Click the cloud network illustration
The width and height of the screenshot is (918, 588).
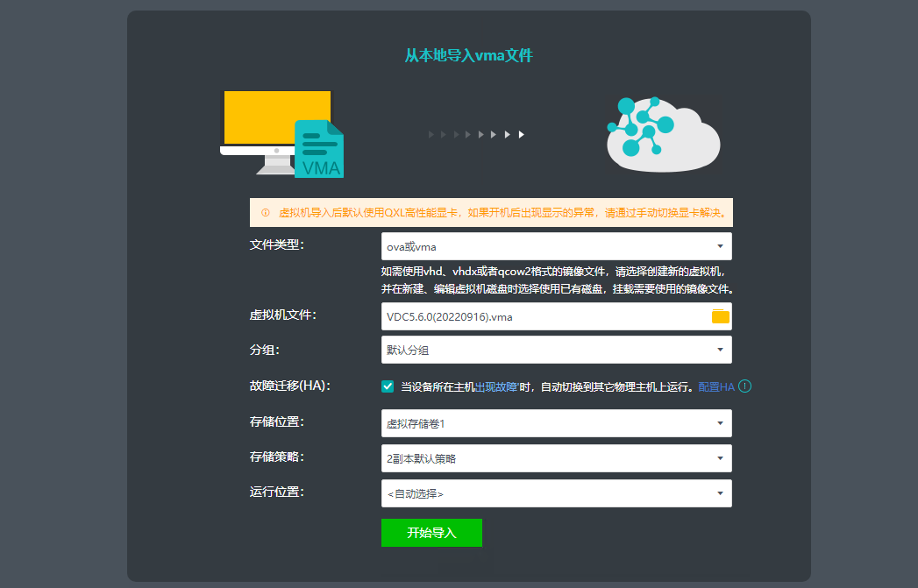tap(663, 134)
